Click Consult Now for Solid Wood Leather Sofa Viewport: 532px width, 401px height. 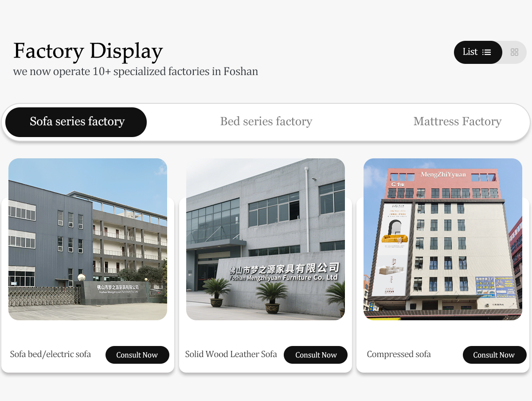point(316,355)
